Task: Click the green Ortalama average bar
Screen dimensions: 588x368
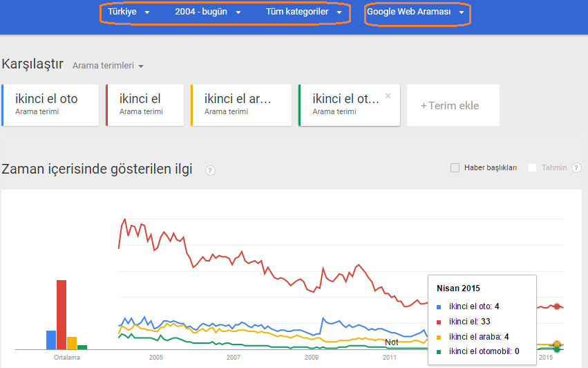Action: [82, 347]
